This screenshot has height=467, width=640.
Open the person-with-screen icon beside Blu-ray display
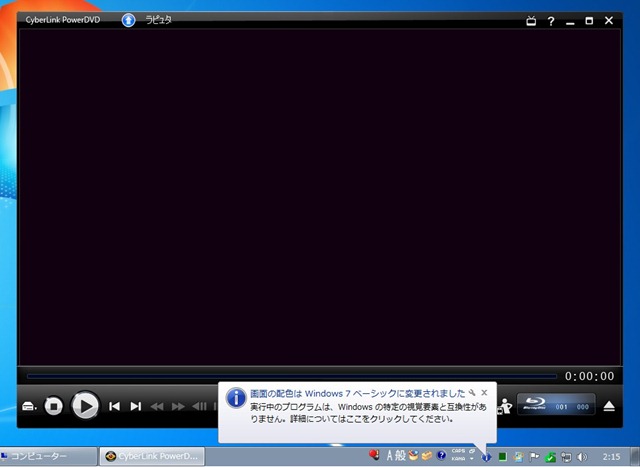click(504, 406)
